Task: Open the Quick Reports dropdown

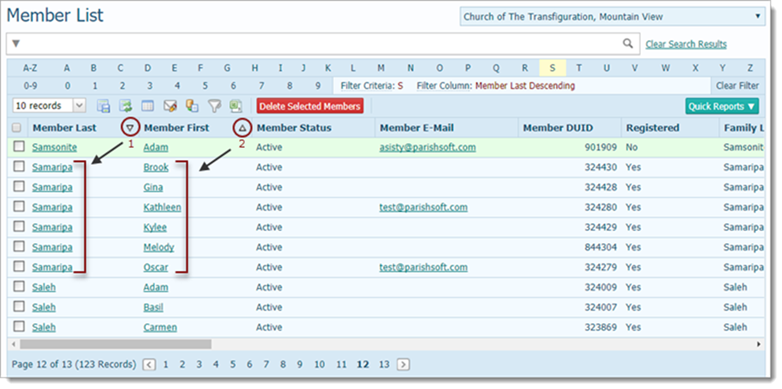Action: (x=722, y=106)
